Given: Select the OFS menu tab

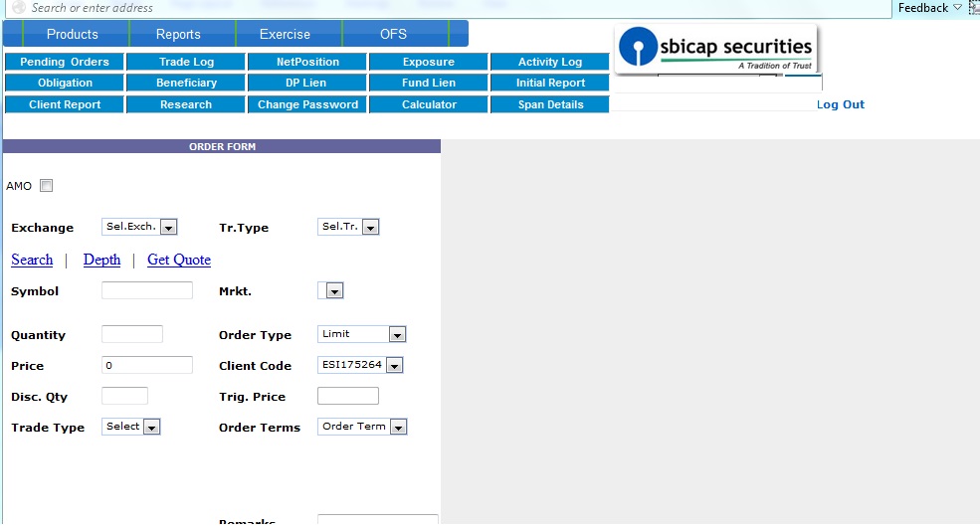Looking at the screenshot, I should (x=393, y=34).
